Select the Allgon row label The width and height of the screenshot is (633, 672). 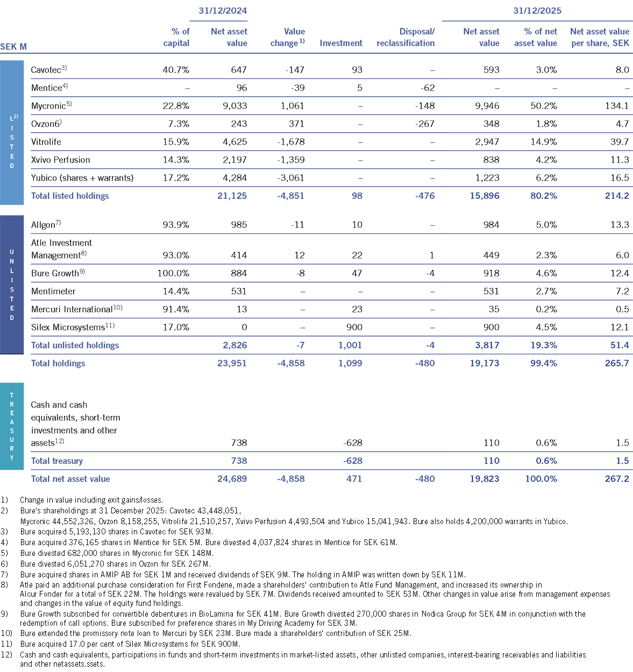click(46, 225)
